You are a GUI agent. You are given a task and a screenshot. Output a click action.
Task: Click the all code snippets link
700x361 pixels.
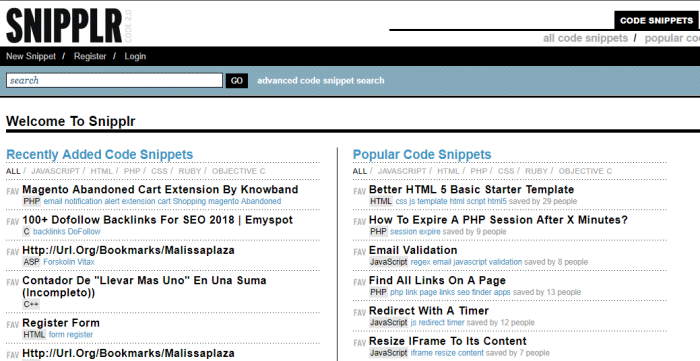pos(585,38)
